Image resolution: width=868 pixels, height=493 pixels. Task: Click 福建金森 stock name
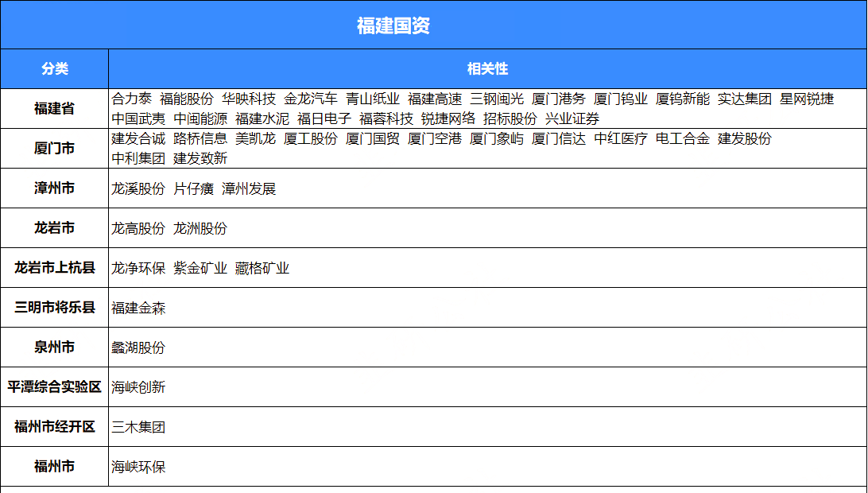[x=138, y=308]
